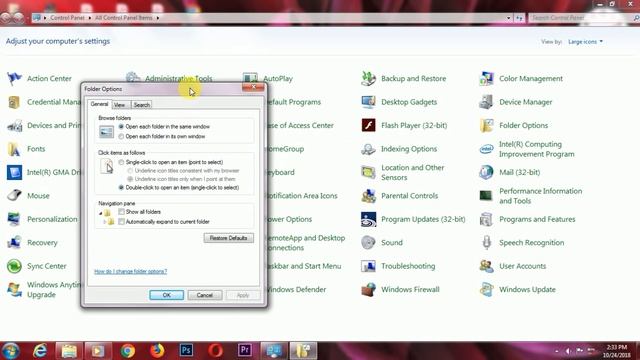Open Intel Computing Improvement Program icon
The height and width of the screenshot is (360, 640).
click(x=486, y=149)
